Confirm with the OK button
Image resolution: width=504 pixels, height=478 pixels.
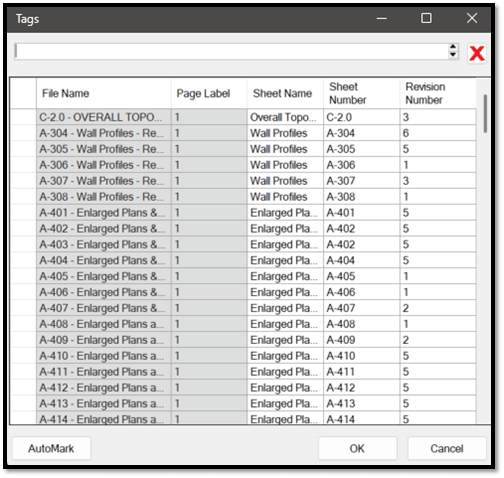point(357,449)
